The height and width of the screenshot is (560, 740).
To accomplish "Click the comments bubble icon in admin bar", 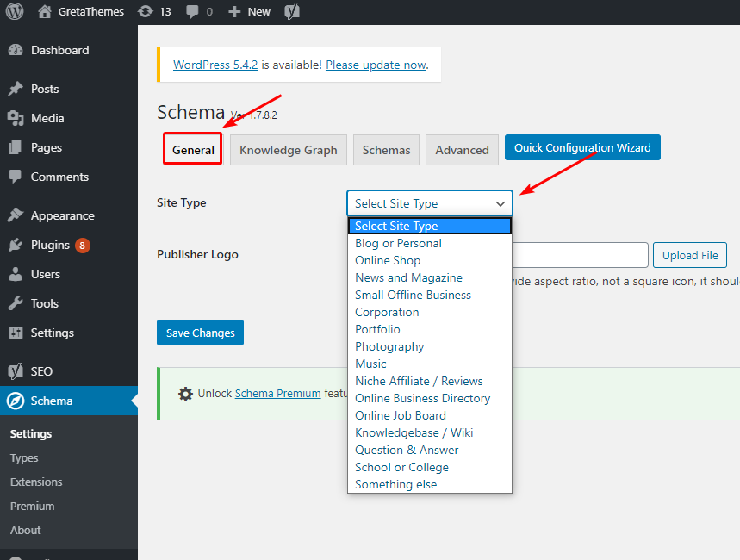I will click(x=192, y=12).
